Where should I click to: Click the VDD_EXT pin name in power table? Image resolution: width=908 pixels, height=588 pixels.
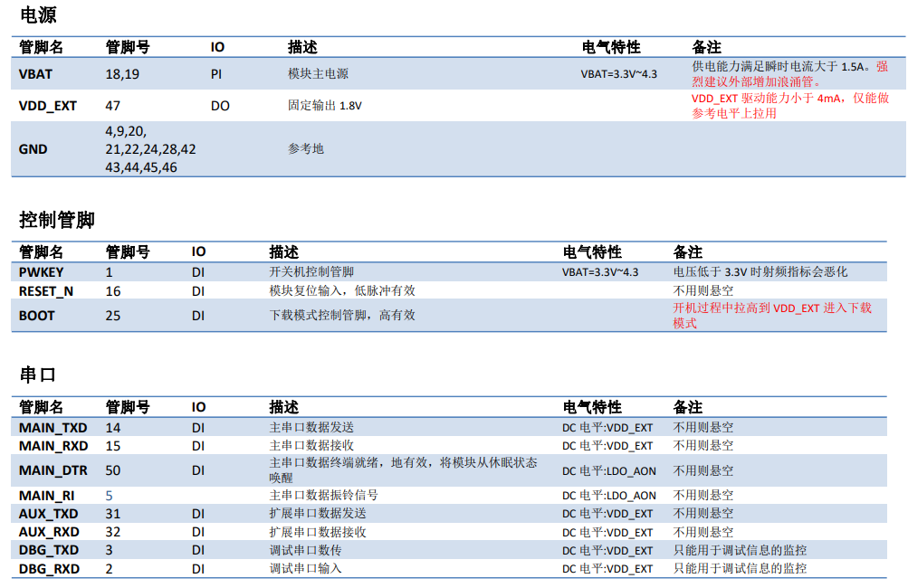tap(47, 106)
